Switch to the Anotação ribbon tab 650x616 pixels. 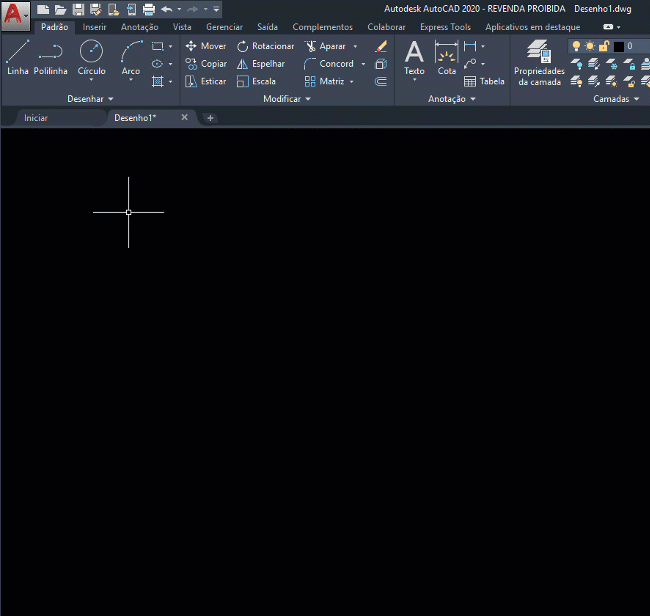click(139, 27)
